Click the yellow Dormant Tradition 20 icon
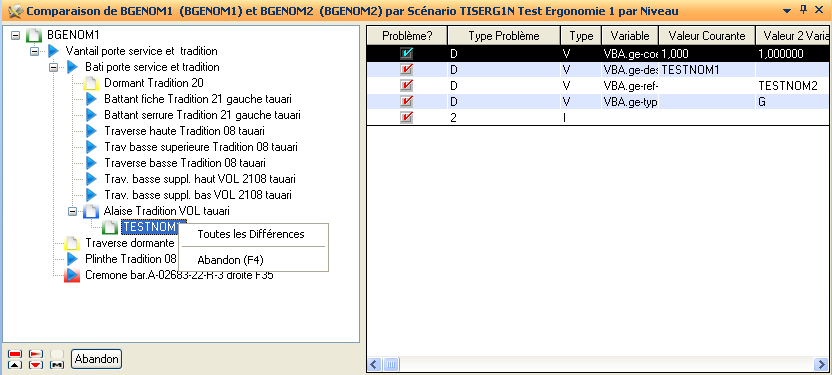Screen dimensions: 832x375 point(91,83)
